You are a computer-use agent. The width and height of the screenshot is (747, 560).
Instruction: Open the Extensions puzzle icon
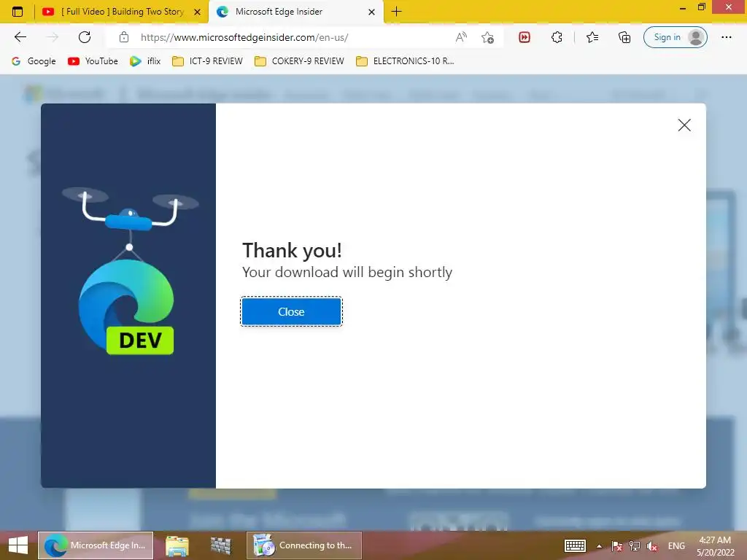[x=557, y=37]
